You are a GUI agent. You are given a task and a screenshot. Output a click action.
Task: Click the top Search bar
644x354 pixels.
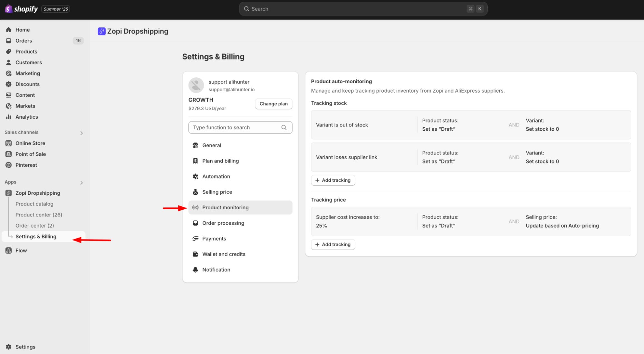[363, 9]
